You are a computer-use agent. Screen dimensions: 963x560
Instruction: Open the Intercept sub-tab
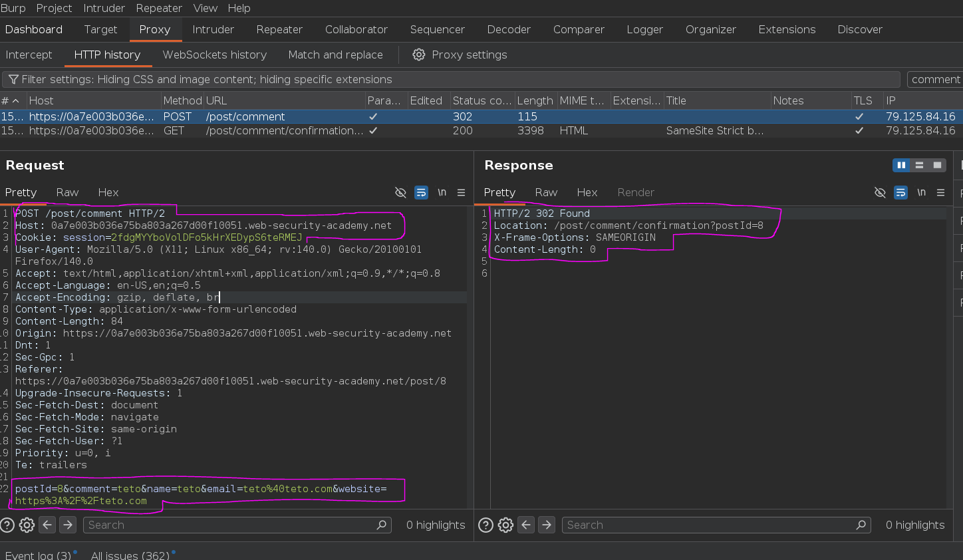pyautogui.click(x=29, y=55)
